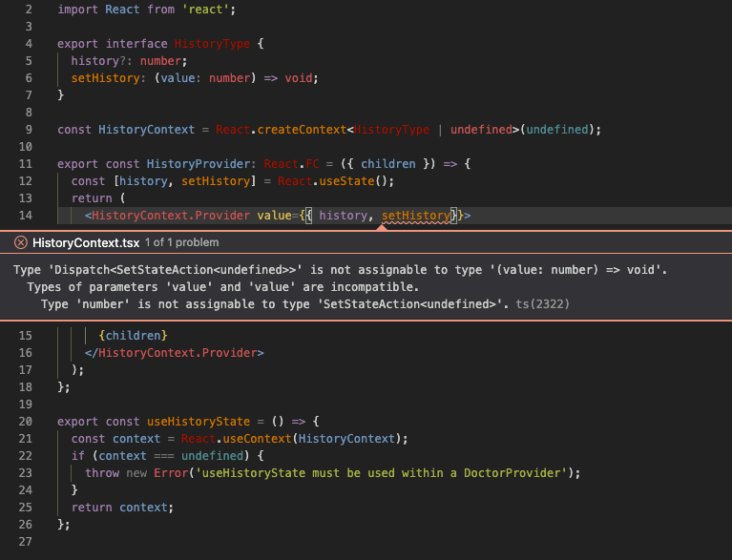This screenshot has height=560, width=732.
Task: Click 'HistoryType' in the interface declaration on line 4
Action: (x=212, y=44)
